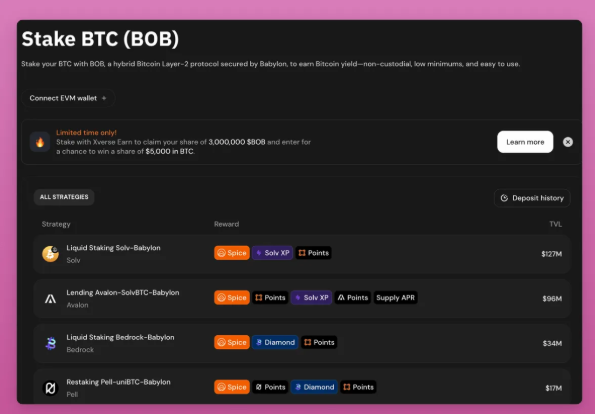The image size is (595, 414).
Task: Click the Pell provider label
Action: pos(72,395)
